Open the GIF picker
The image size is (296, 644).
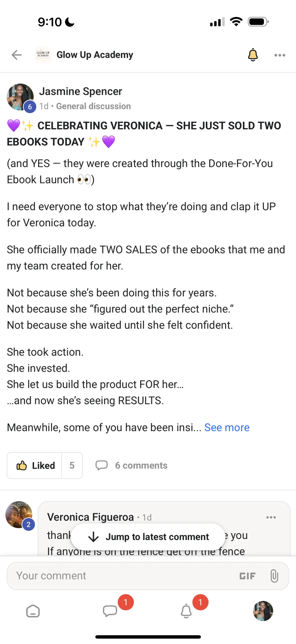(247, 576)
